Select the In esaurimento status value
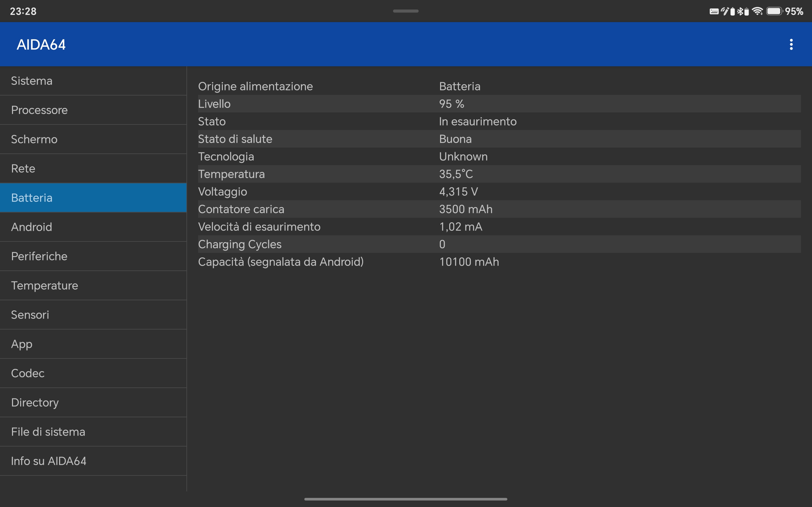 (478, 121)
